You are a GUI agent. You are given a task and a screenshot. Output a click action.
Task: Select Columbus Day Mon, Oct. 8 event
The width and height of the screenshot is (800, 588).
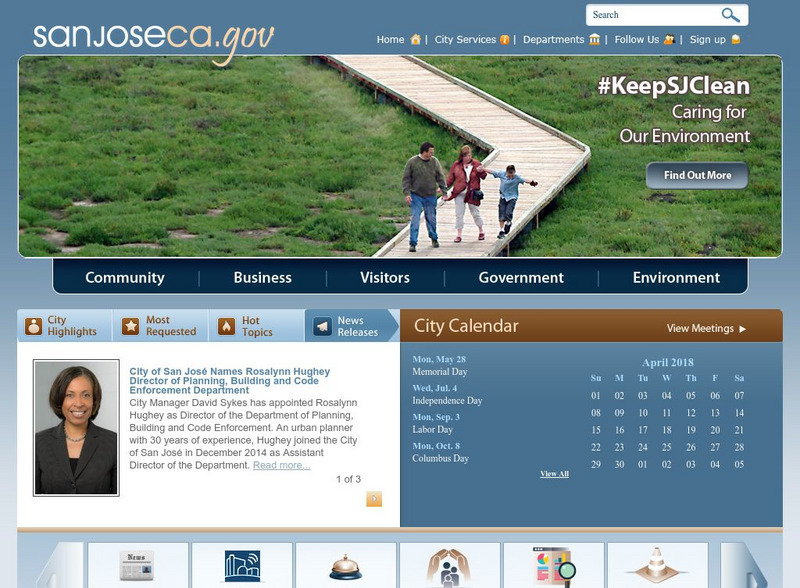coord(440,452)
